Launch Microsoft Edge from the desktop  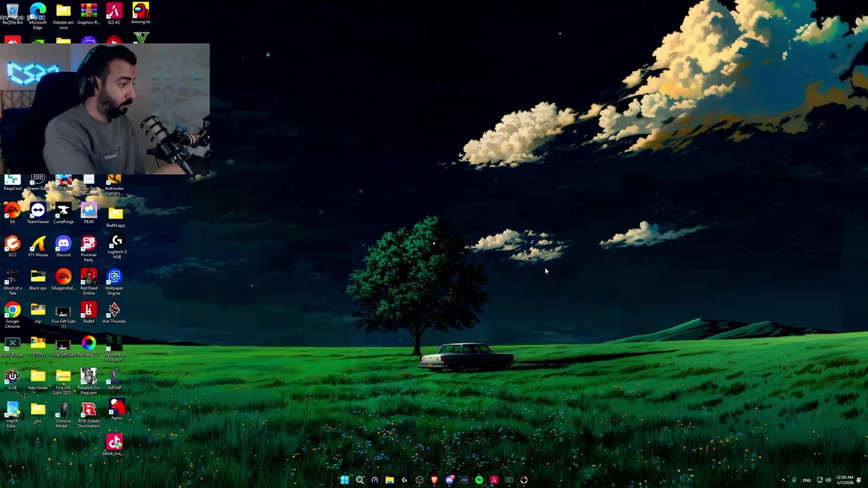(38, 16)
